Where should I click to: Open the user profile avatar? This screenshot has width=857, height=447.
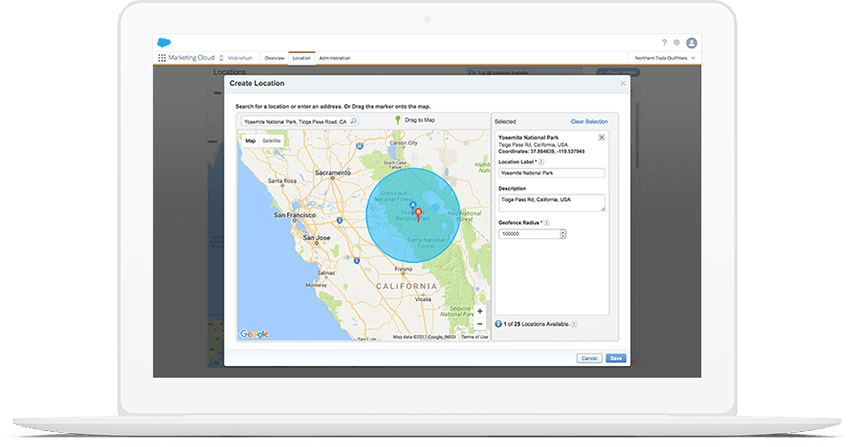[x=691, y=43]
